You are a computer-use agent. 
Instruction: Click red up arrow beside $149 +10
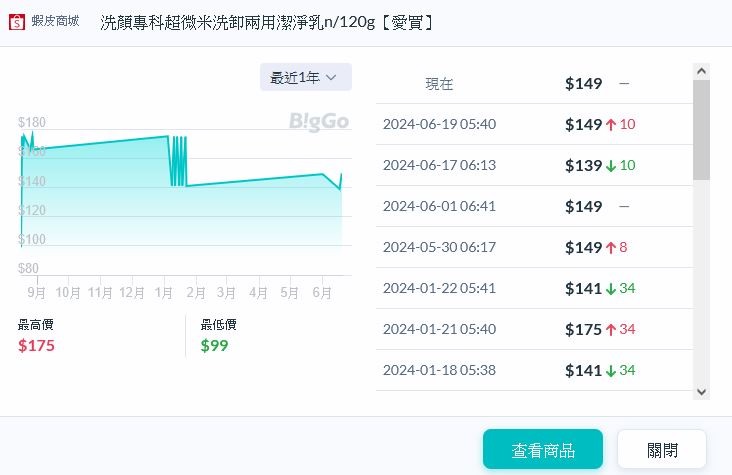click(611, 125)
